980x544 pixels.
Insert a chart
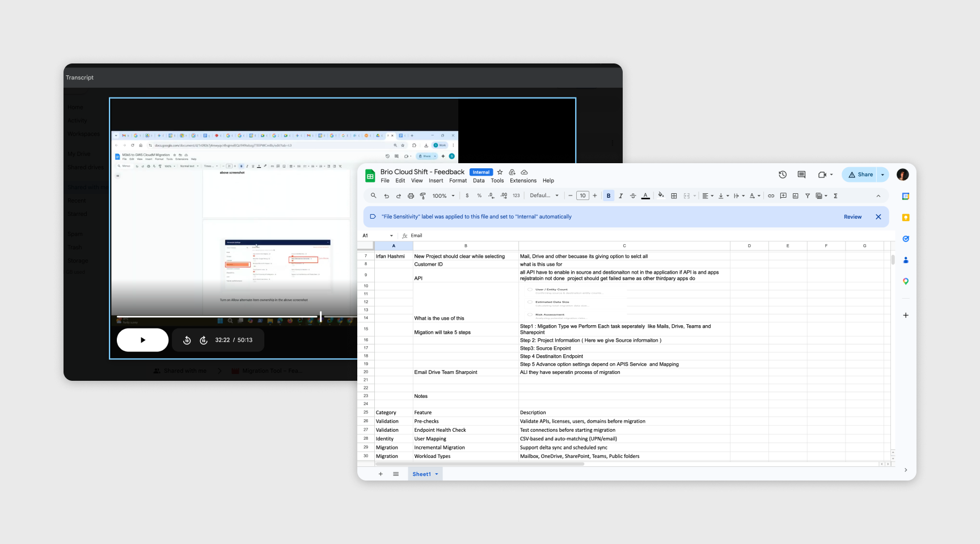pos(795,195)
